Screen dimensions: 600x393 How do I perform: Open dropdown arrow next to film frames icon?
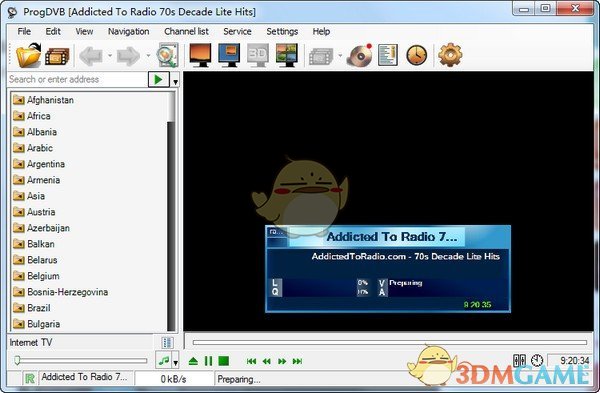click(340, 56)
